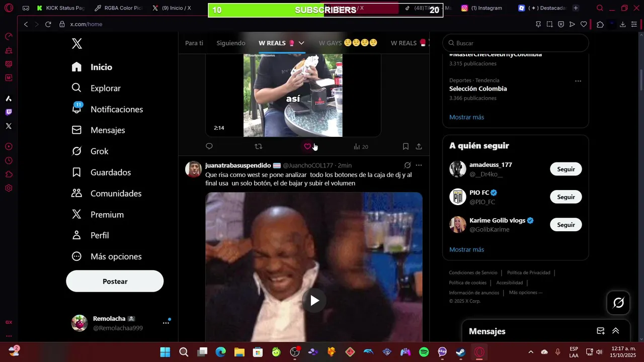Open Selección Colombia trend
Screen dimensions: 644x362
click(x=478, y=89)
